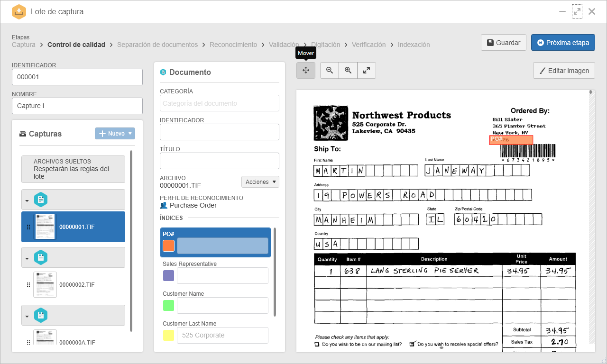Screen dimensions: 607x364
Task: Click the Próxima etapa button
Action: click(x=563, y=42)
